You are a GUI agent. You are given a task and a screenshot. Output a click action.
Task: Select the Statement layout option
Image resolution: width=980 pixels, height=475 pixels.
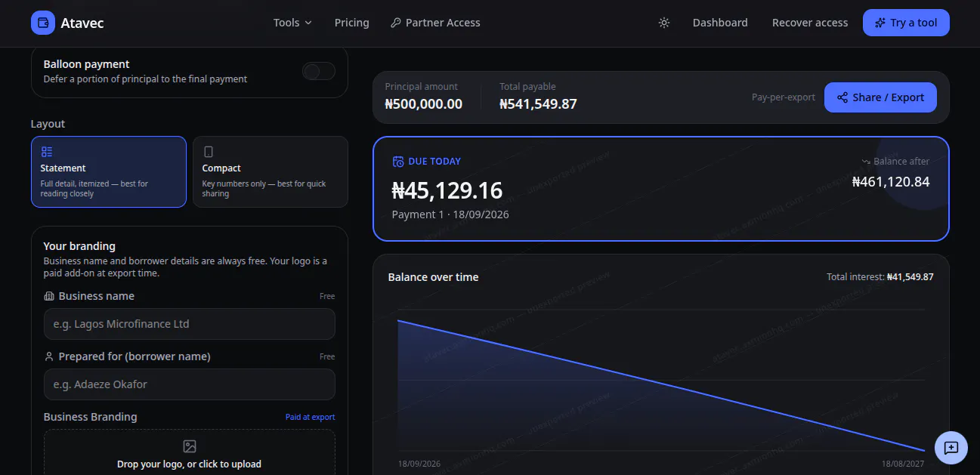109,171
